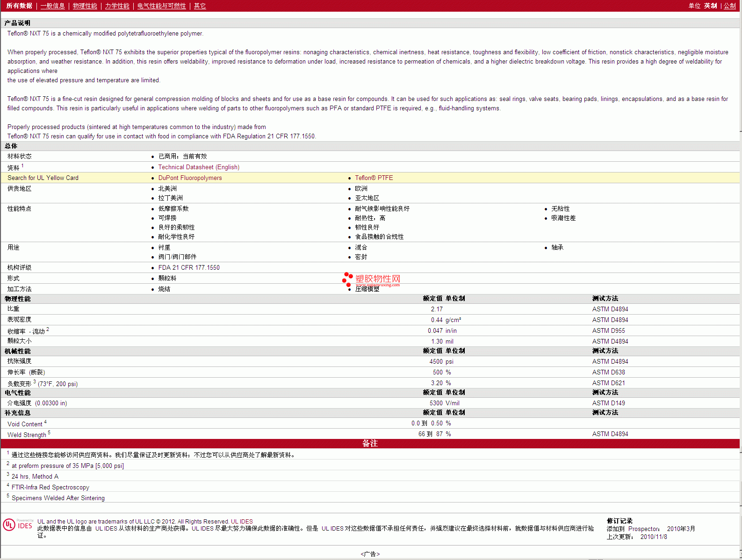This screenshot has width=742, height=560.
Task: Click footnote 'Specimens Welded After Sintering'
Action: pos(58,498)
